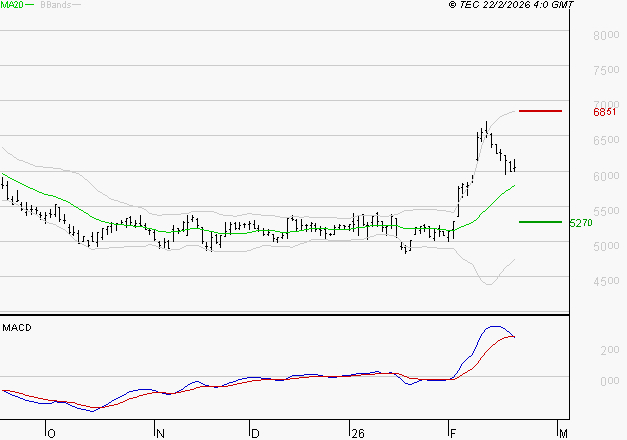Click the red 6851 resistance value

pyautogui.click(x=605, y=112)
